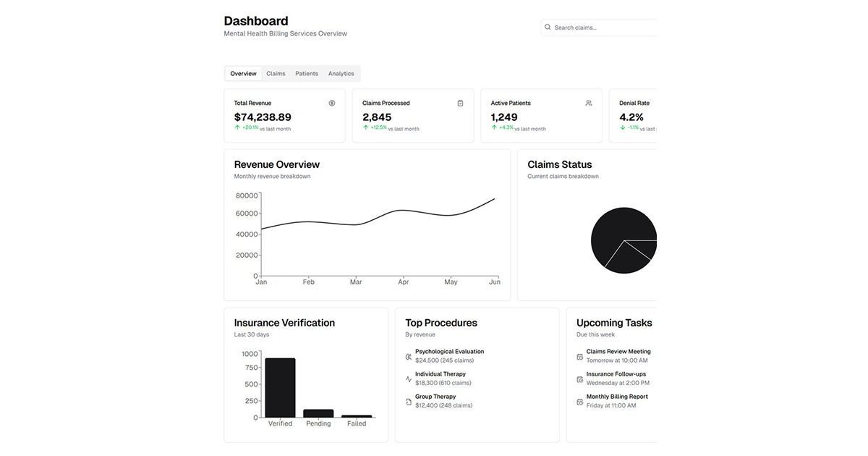Click the dollar icon in Total Revenue card
Image resolution: width=868 pixels, height=456 pixels.
pyautogui.click(x=332, y=104)
